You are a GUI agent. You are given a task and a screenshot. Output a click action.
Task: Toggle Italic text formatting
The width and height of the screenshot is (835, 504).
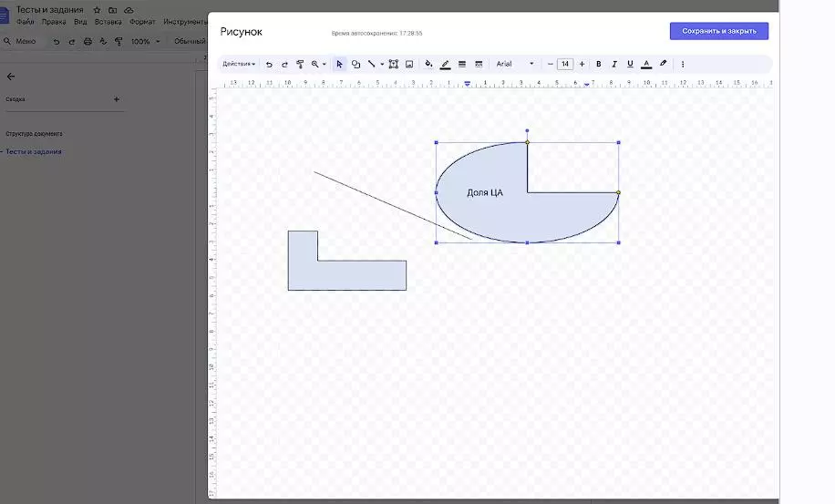point(614,65)
